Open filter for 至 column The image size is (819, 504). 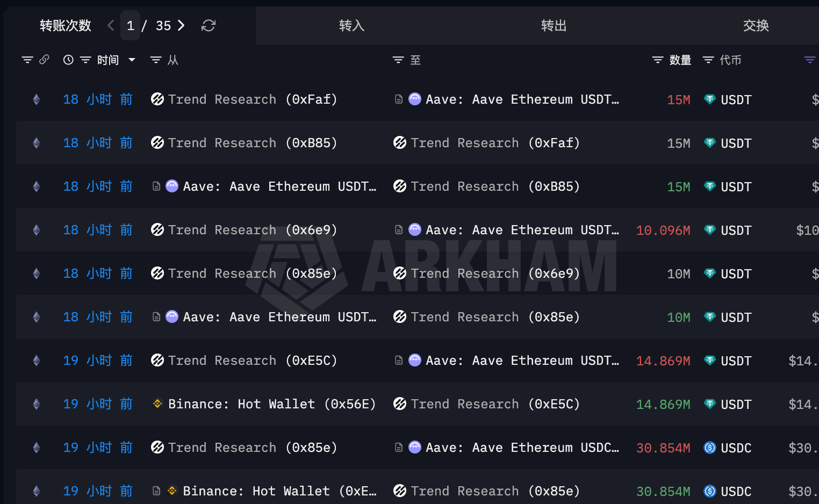click(x=398, y=60)
